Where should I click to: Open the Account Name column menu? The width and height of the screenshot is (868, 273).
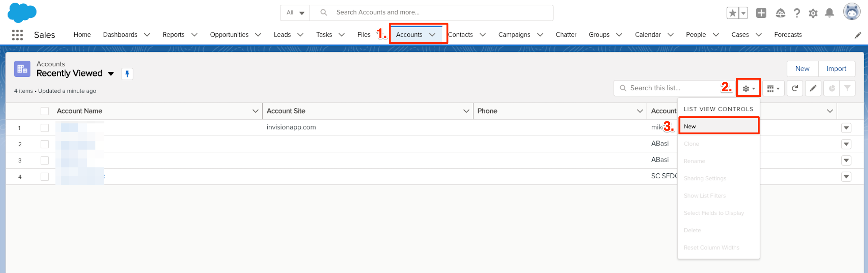tap(255, 111)
